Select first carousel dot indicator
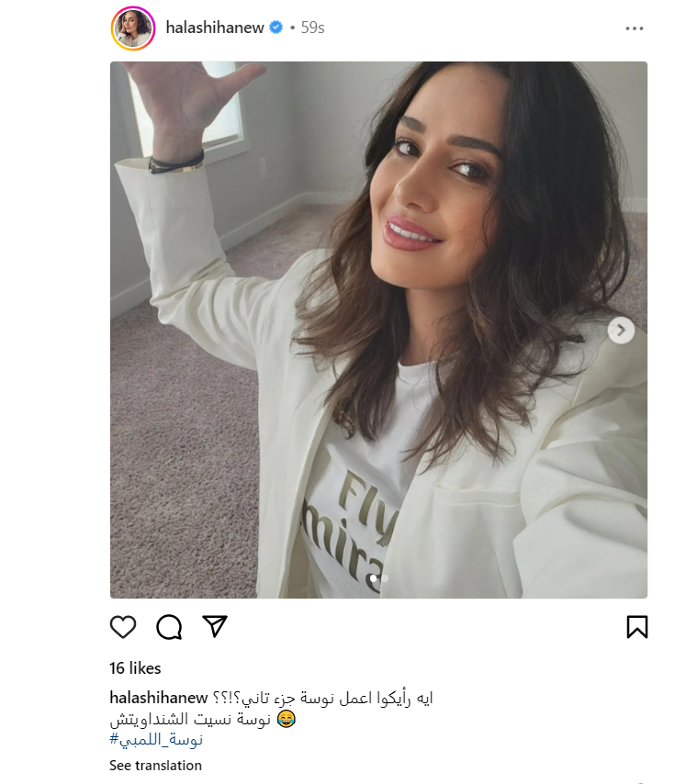 (x=374, y=578)
